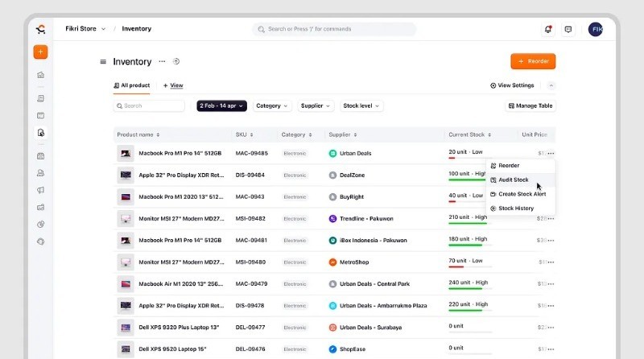Click the Manage Table button

(530, 106)
